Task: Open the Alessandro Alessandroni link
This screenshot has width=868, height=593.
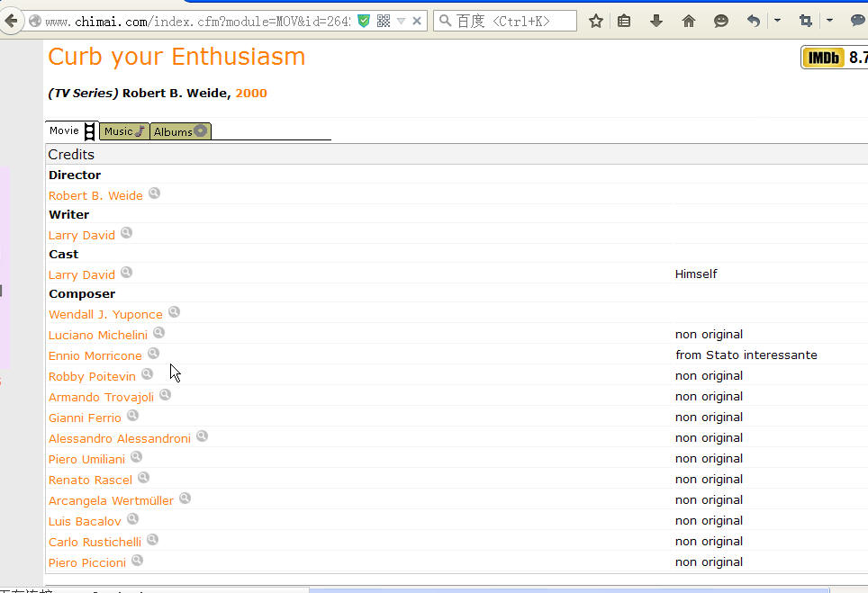Action: (120, 438)
